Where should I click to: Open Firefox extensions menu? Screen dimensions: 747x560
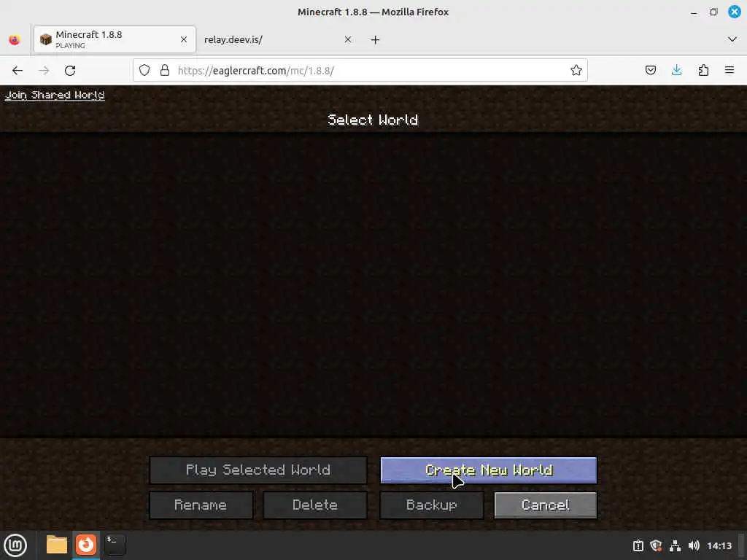[x=703, y=71]
